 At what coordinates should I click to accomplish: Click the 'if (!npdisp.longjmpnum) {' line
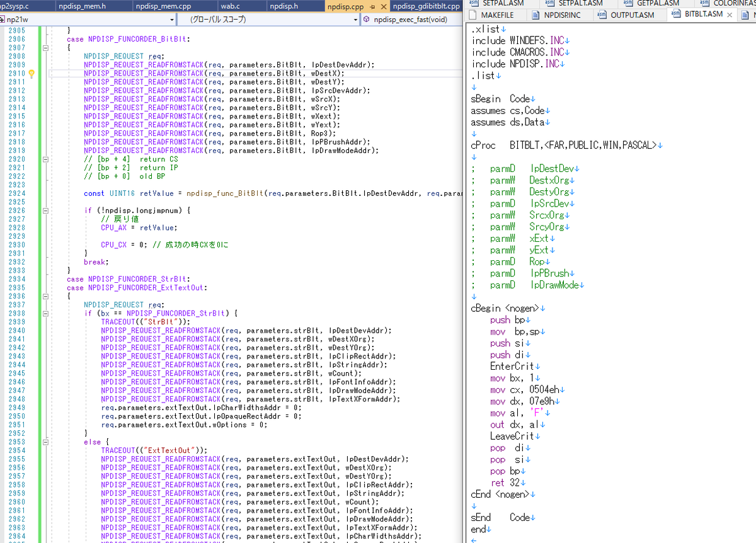coord(137,210)
